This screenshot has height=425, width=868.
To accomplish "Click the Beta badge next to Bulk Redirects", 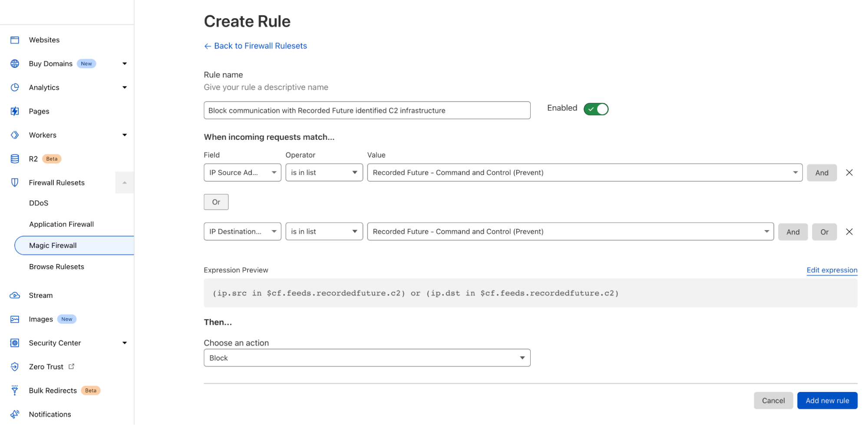I will point(91,391).
